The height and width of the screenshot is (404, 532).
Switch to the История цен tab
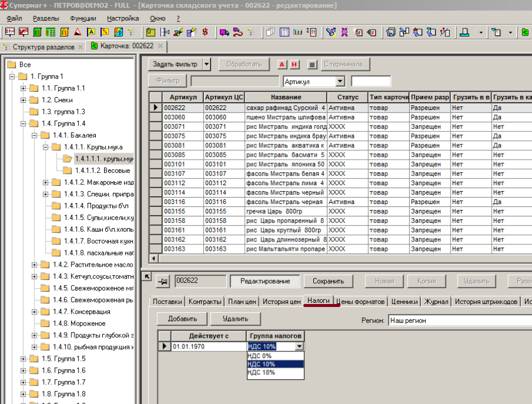click(281, 302)
